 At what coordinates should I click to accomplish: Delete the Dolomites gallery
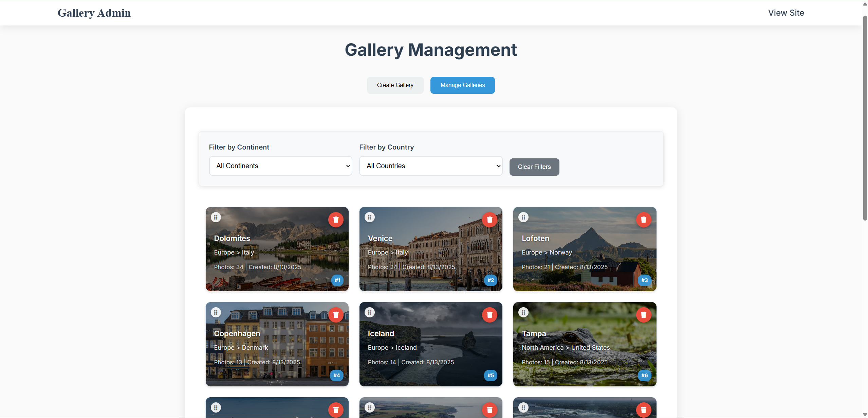[x=335, y=220]
